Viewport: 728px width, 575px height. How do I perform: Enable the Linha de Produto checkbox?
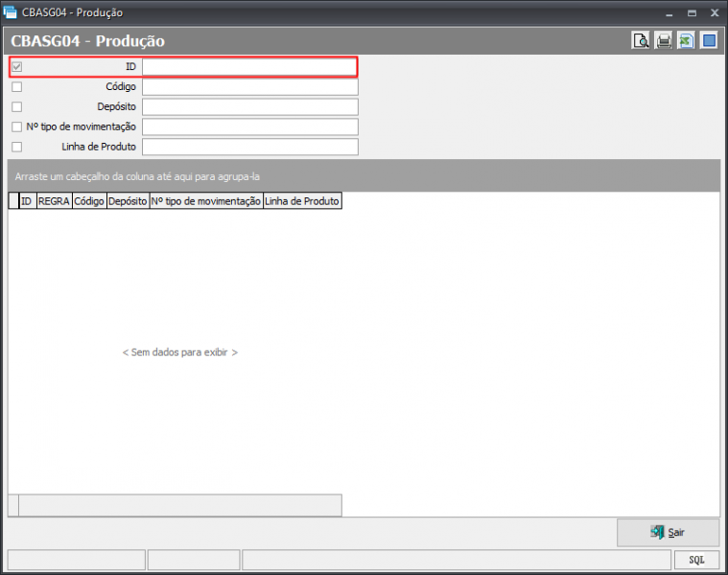(16, 147)
